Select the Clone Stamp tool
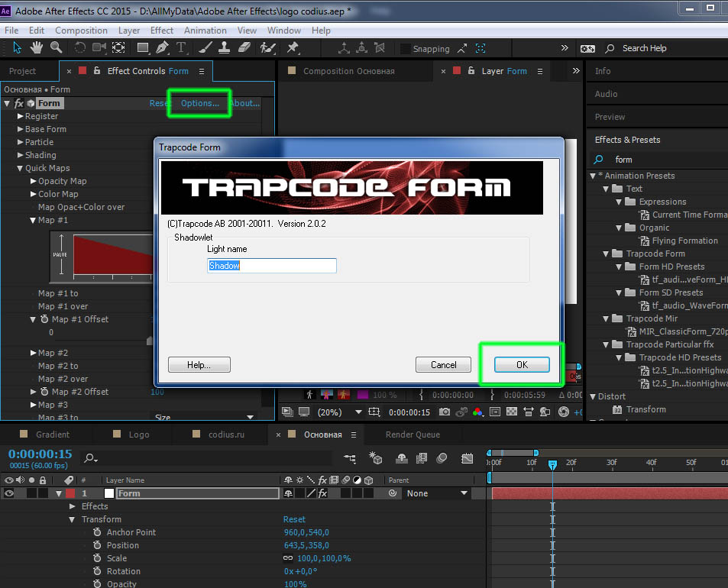 tap(225, 48)
